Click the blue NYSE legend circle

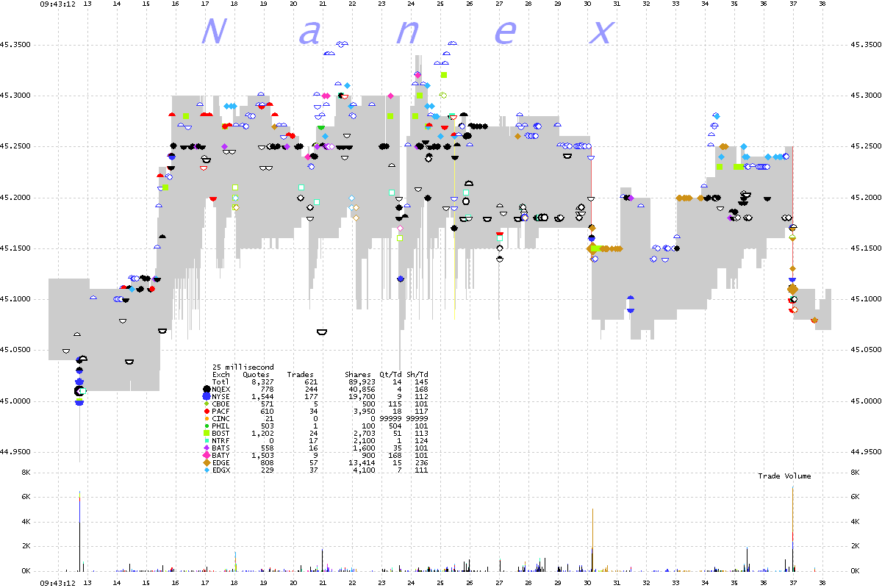coord(207,396)
